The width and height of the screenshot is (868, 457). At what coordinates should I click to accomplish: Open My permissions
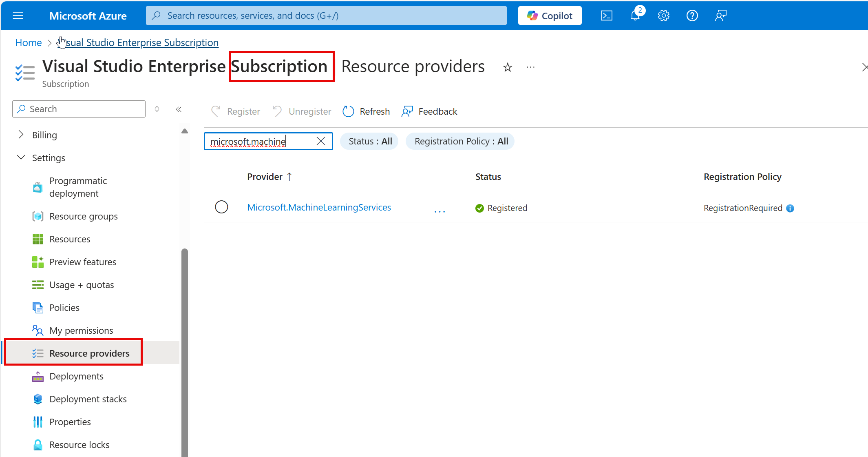pyautogui.click(x=81, y=331)
